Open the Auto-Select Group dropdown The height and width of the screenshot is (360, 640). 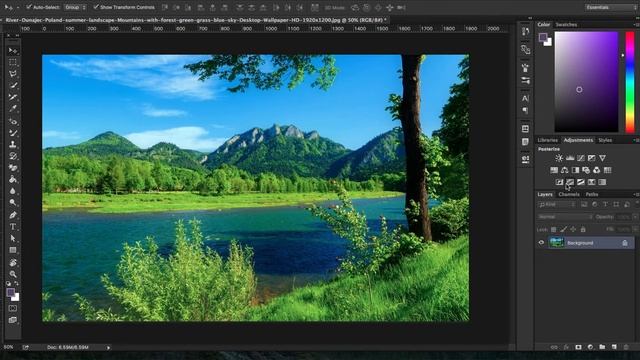point(76,7)
